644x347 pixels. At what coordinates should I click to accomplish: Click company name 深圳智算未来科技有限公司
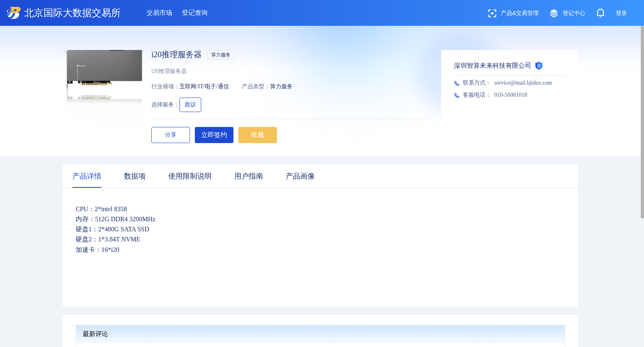492,66
